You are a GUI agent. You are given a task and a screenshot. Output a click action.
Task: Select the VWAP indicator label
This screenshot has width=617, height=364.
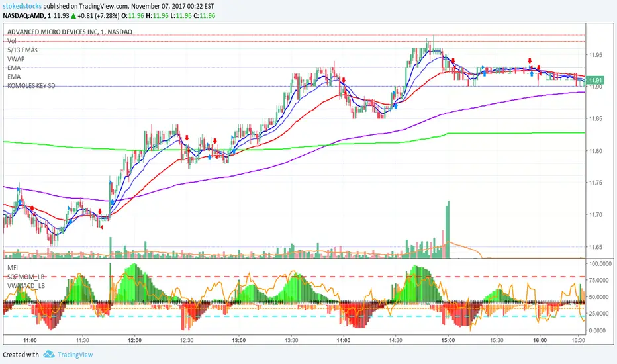(16, 59)
